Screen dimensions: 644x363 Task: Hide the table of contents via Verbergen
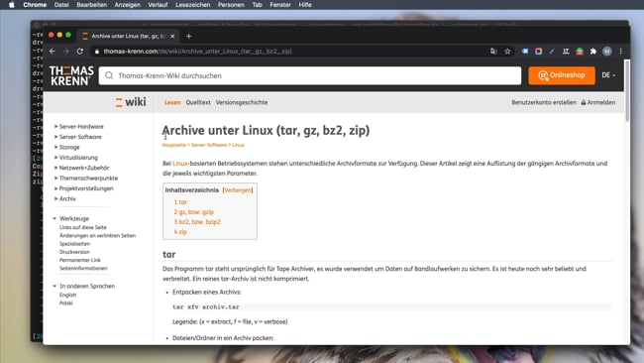click(238, 190)
